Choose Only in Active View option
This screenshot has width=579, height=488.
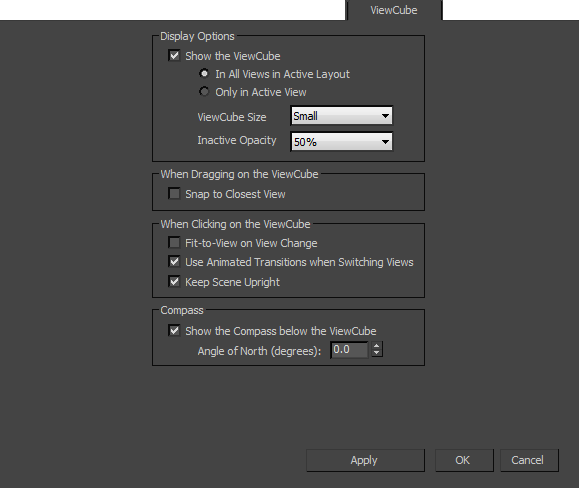[x=204, y=91]
